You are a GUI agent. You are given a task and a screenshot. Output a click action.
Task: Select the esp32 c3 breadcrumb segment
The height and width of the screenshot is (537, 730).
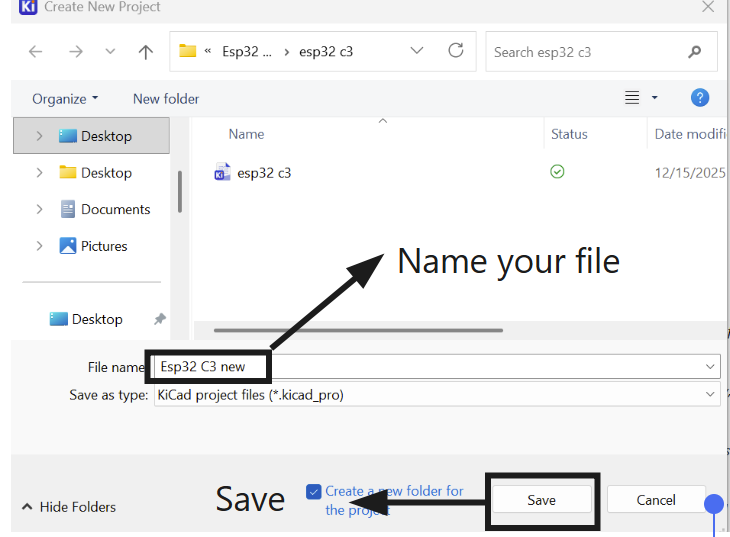point(326,51)
